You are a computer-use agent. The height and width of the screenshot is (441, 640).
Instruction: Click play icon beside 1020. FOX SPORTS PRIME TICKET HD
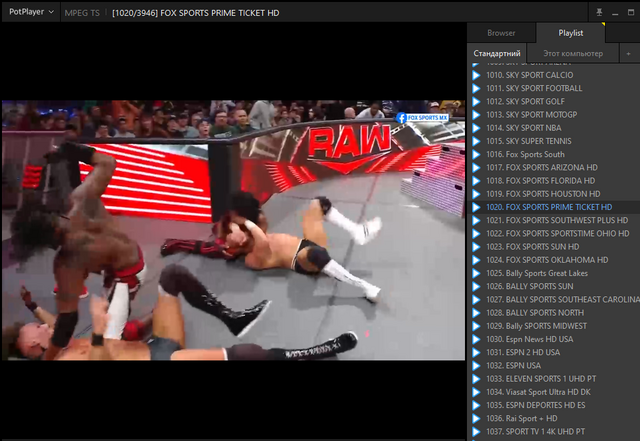pos(476,207)
